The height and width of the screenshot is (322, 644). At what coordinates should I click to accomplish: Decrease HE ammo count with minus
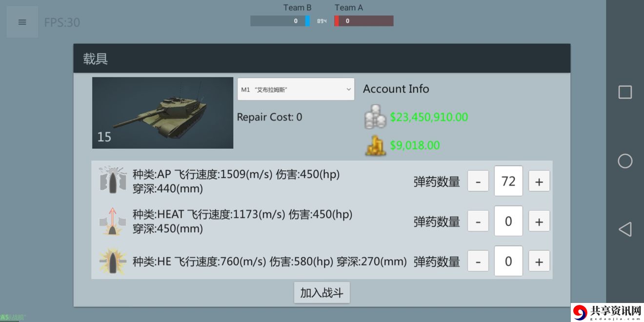click(478, 261)
